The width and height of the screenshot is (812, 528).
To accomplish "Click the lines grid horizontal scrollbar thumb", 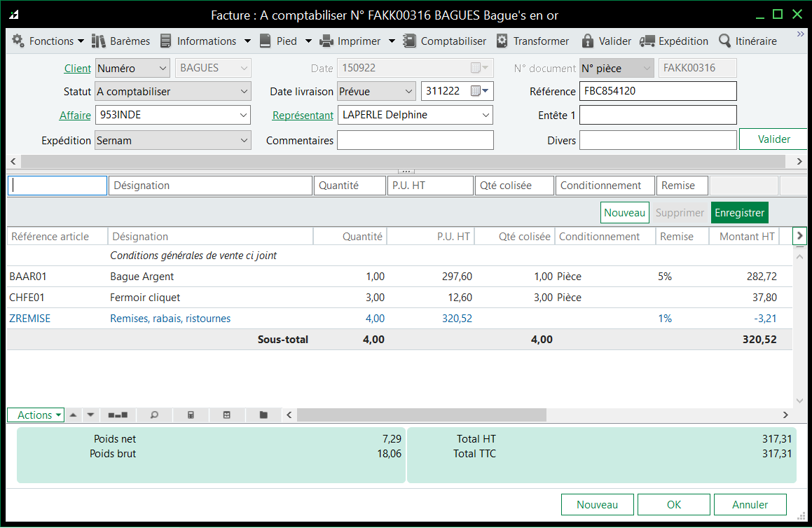I will tap(422, 415).
